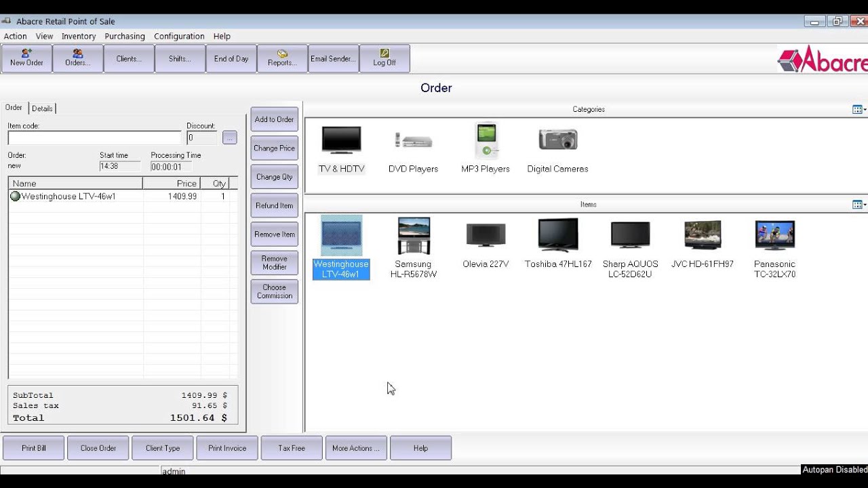Open the Categories view options dropdown
The image size is (868, 488).
pos(859,109)
